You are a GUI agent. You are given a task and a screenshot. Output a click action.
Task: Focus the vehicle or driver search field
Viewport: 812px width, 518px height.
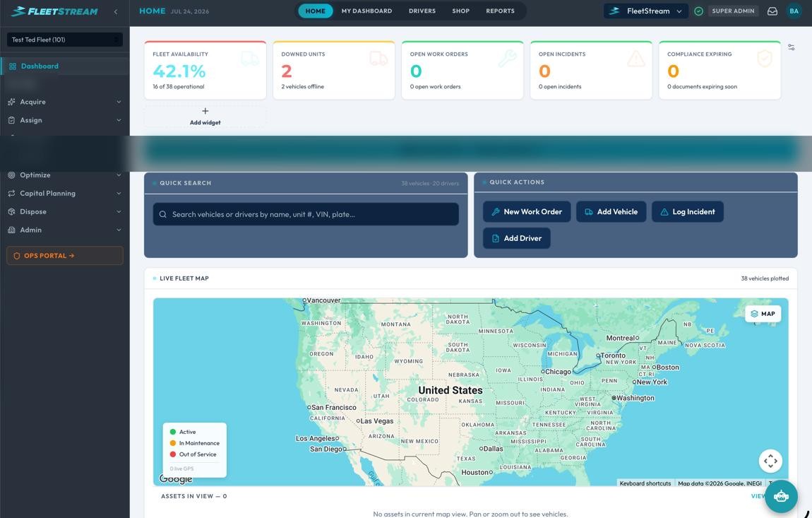(x=306, y=214)
